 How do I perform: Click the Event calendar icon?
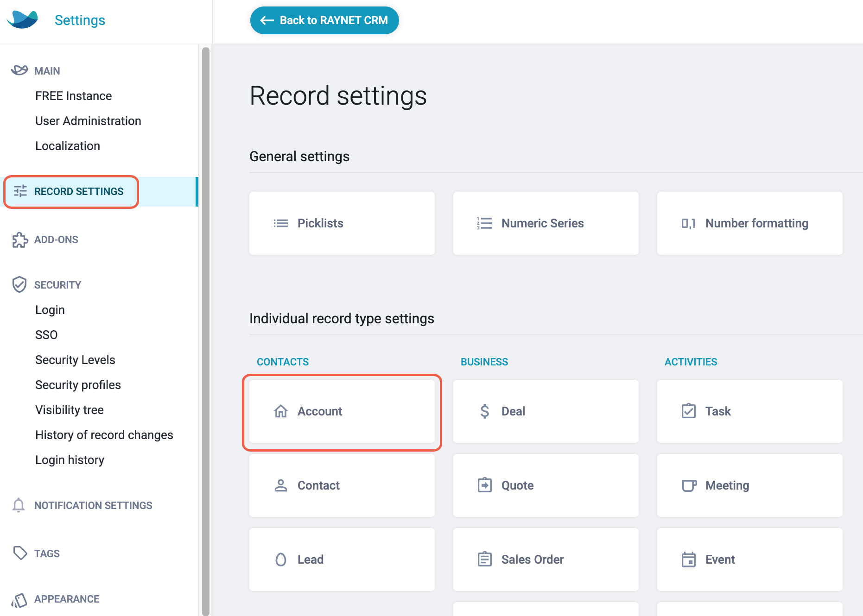[689, 559]
